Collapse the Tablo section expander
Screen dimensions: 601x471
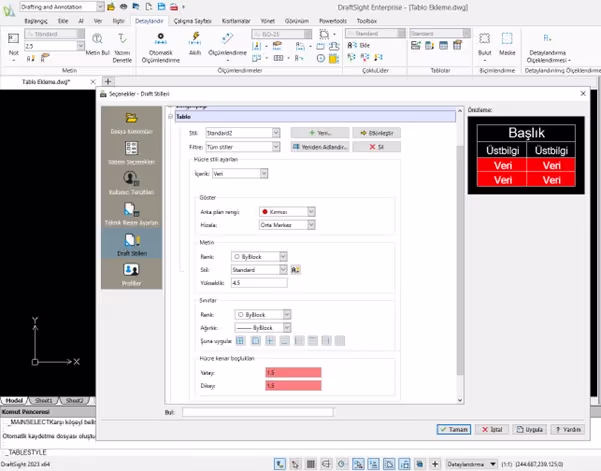[x=170, y=117]
